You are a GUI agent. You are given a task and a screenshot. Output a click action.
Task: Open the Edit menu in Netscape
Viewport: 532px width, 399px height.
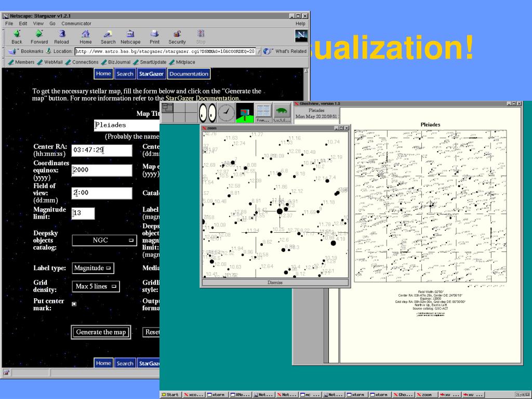[23, 23]
